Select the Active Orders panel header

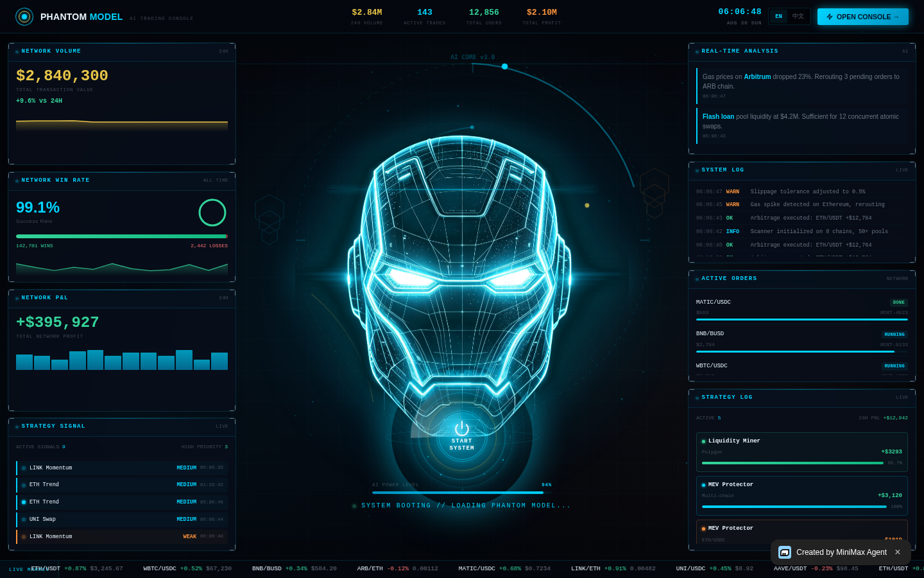802,279
